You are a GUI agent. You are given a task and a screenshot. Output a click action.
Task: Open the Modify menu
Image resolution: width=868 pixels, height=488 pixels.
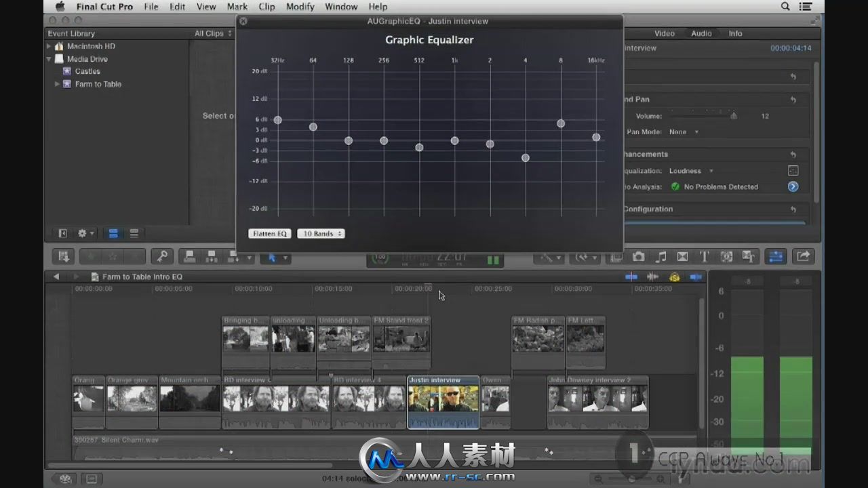[x=300, y=7]
